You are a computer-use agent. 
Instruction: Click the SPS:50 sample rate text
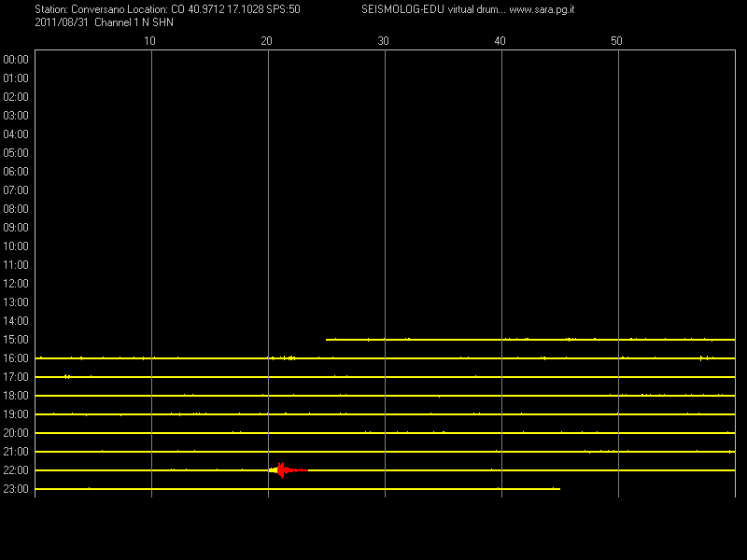pos(284,9)
